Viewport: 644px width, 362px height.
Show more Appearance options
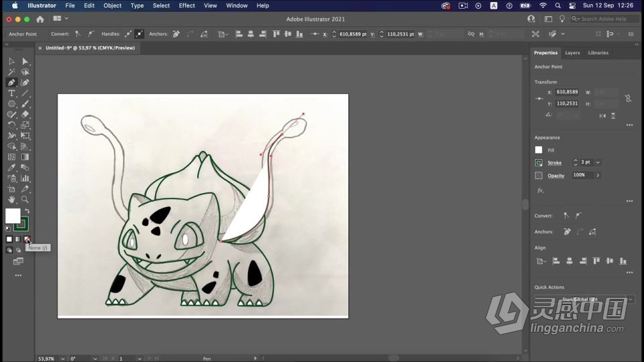tap(630, 201)
